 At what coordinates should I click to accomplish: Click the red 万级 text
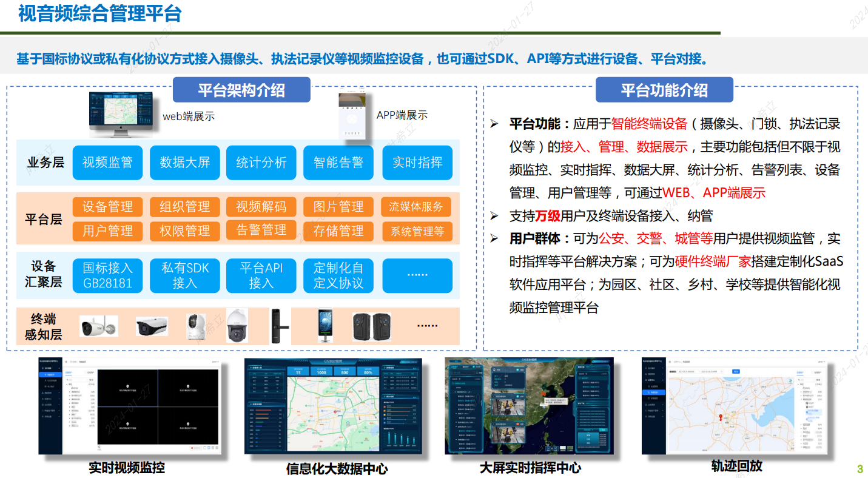tap(548, 216)
